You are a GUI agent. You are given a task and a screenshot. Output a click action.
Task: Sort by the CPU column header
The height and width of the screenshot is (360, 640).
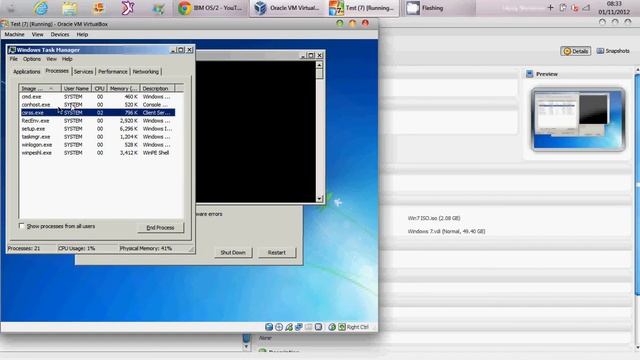point(99,89)
